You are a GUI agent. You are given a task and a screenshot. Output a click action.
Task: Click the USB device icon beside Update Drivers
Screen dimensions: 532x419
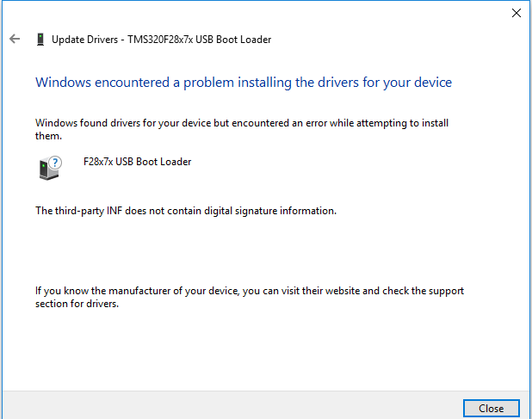[40, 40]
